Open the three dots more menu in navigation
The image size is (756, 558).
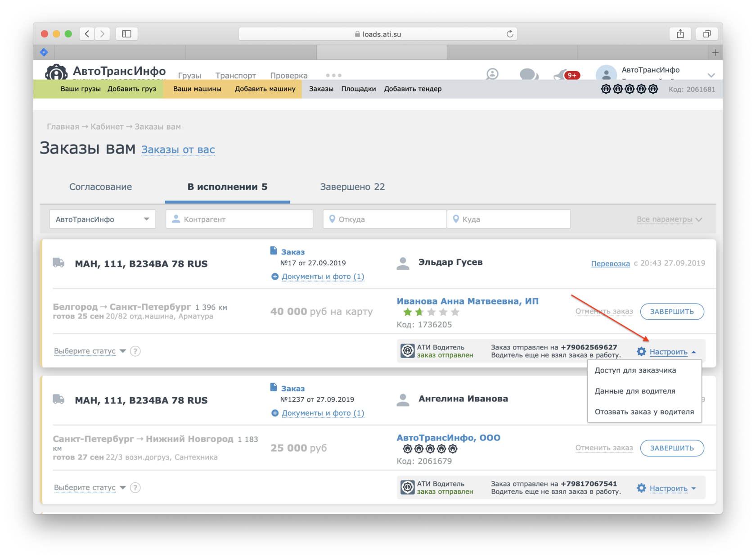click(x=333, y=75)
